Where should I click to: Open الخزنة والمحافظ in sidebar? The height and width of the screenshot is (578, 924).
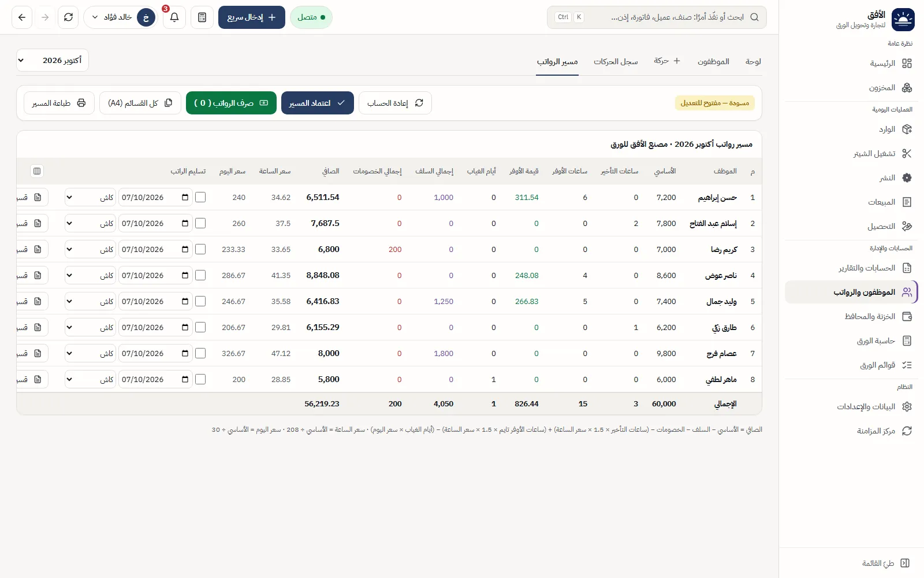[x=851, y=317]
